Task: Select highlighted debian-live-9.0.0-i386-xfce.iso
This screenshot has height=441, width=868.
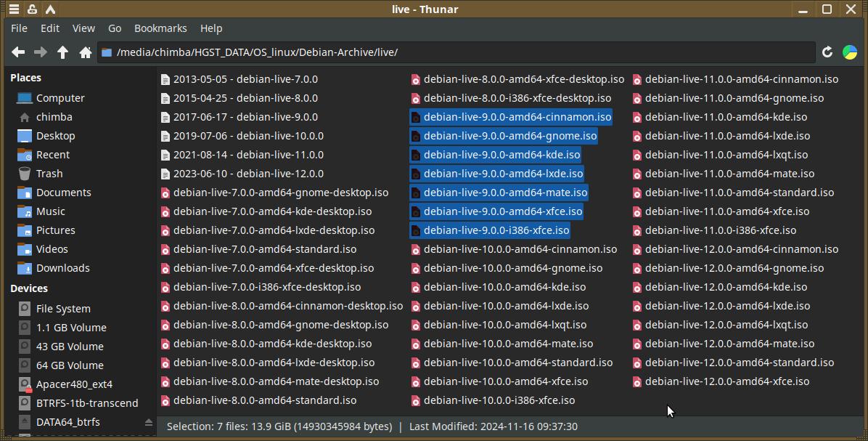Action: [490, 230]
